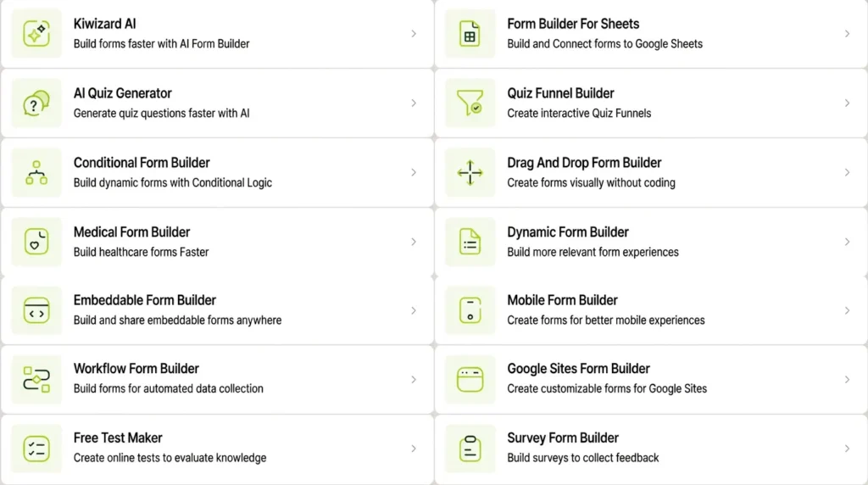Click the Conditional Form Builder hierarchy icon
Viewport: 868px width, 485px height.
tap(36, 173)
